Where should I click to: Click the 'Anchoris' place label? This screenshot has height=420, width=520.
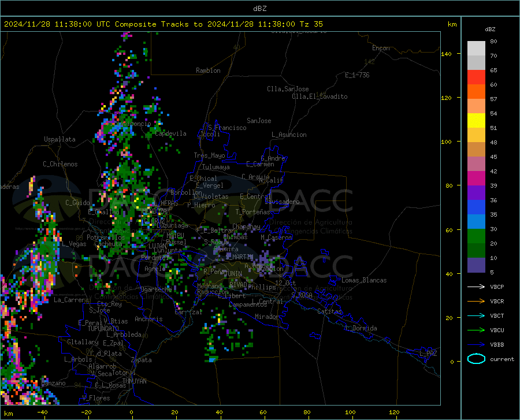[x=148, y=319]
